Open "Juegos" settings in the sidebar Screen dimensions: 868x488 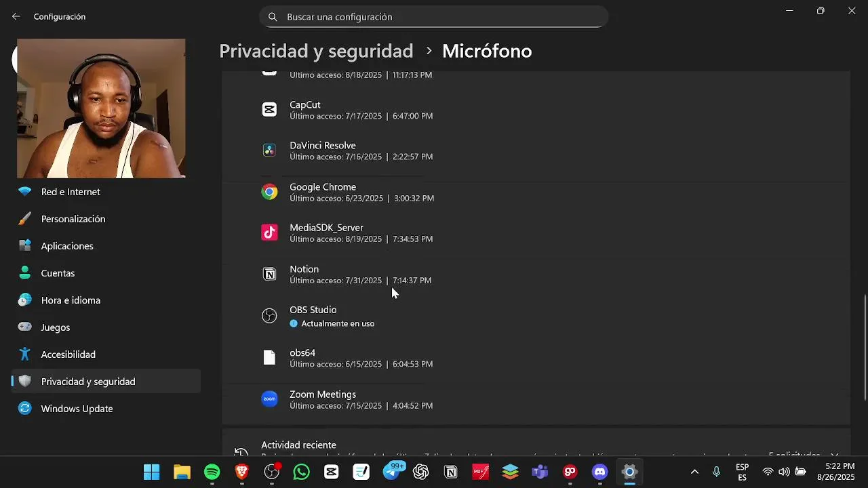pyautogui.click(x=106, y=327)
